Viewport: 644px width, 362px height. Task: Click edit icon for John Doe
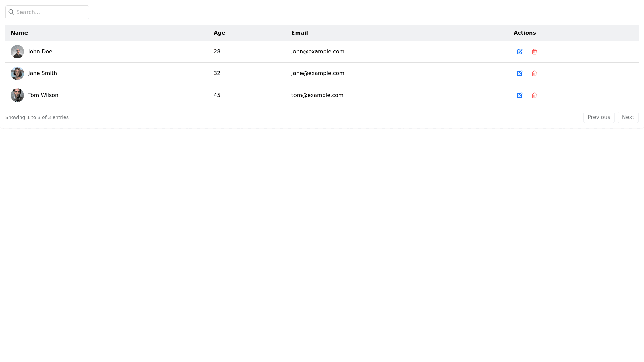(519, 52)
